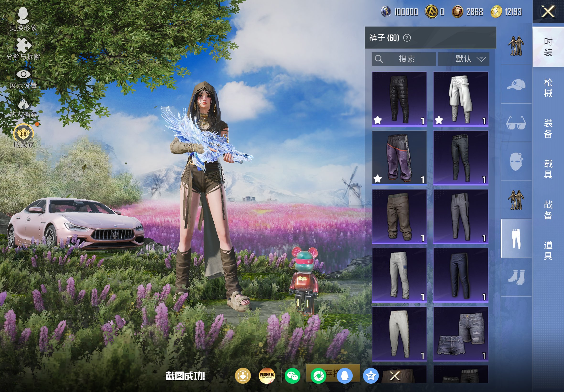Click the lightning coin icon beside 12193

[x=496, y=11]
